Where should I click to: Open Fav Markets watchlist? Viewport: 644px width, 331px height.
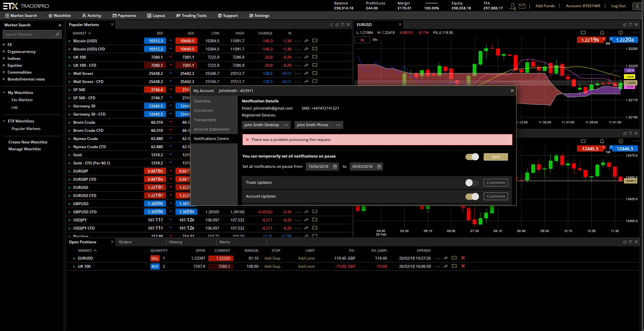point(22,100)
